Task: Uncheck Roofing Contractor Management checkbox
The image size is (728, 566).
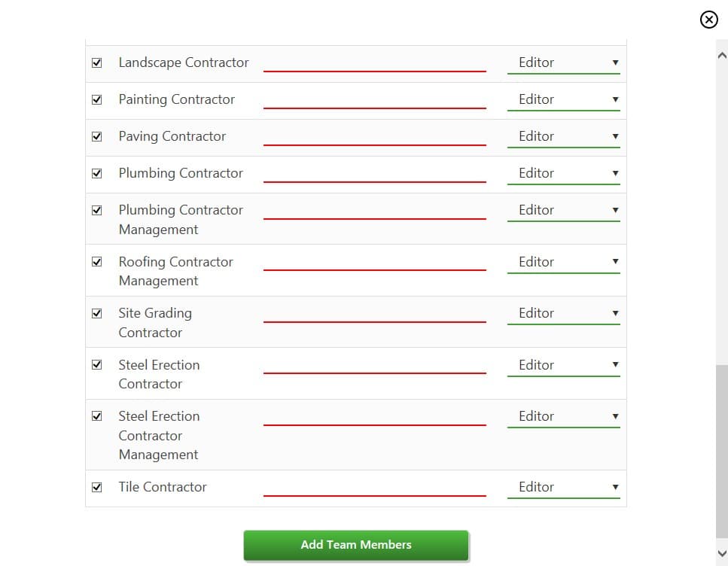Action: pos(96,262)
